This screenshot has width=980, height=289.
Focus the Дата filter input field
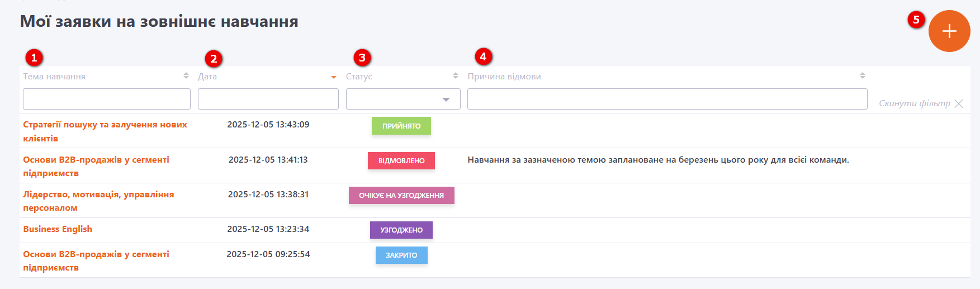pos(268,100)
